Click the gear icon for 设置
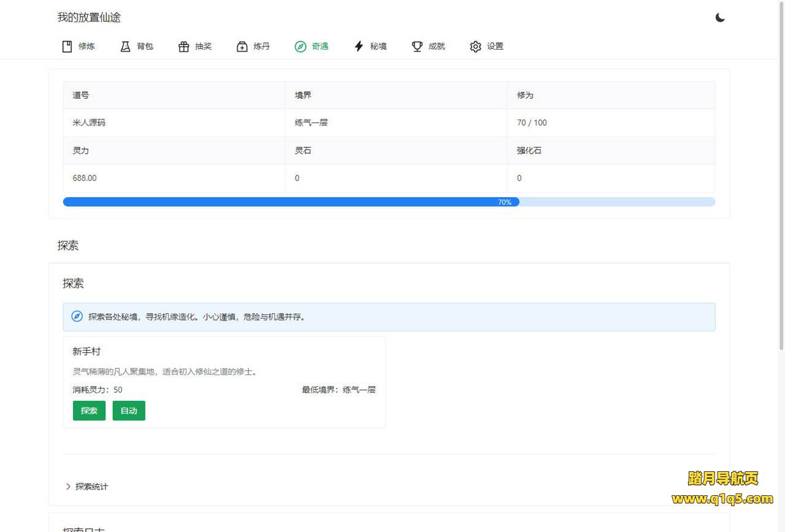 [x=475, y=47]
